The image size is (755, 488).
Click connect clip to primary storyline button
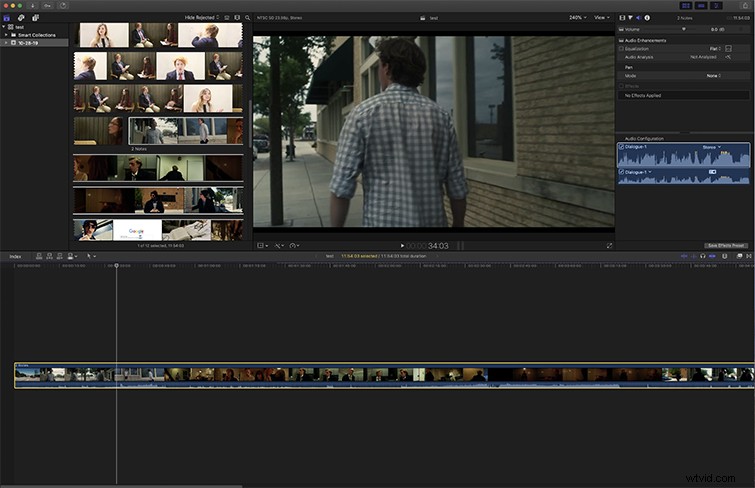click(x=39, y=256)
